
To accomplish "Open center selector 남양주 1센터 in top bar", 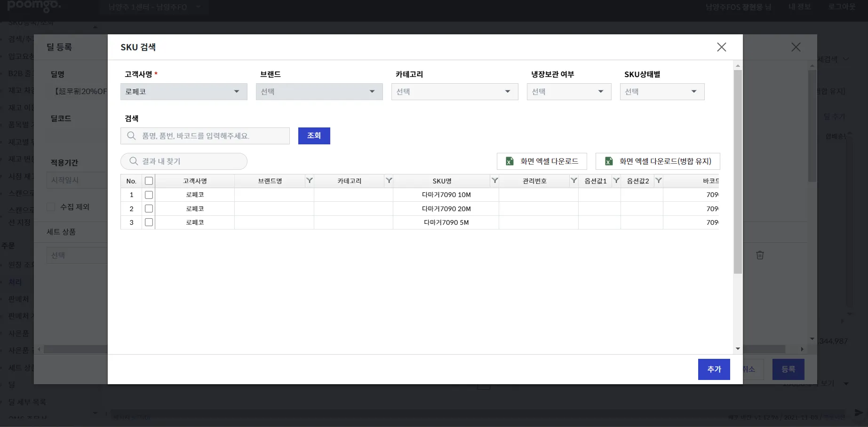I will (x=154, y=7).
